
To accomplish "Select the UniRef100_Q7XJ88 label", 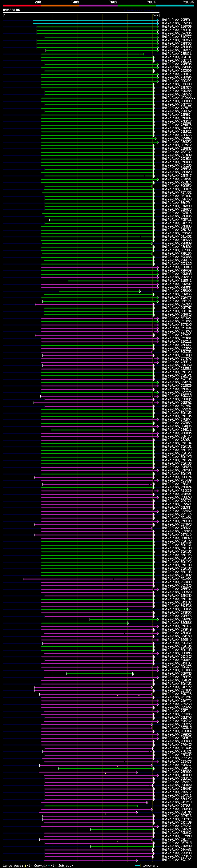I will tap(177, 84).
